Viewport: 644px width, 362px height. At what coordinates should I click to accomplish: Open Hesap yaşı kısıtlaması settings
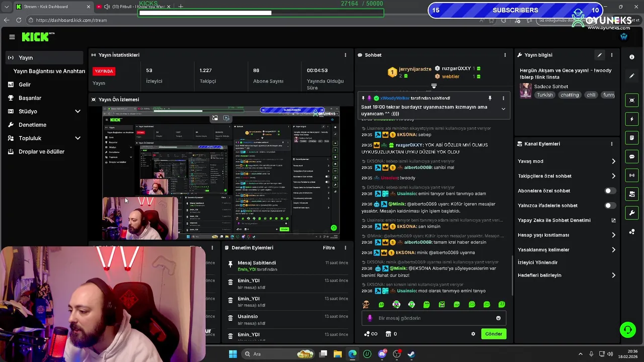tap(567, 235)
